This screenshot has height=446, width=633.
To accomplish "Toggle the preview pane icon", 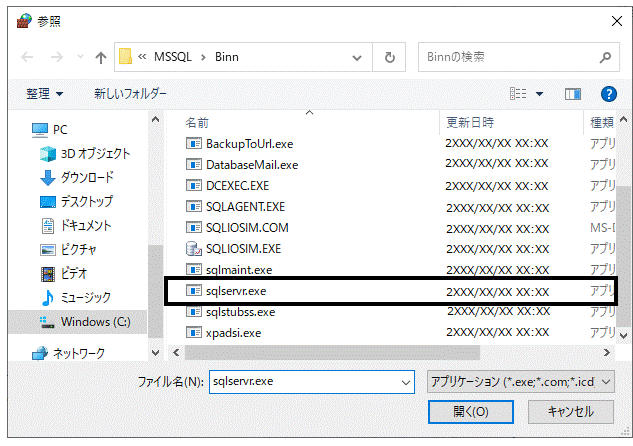I will (x=572, y=94).
